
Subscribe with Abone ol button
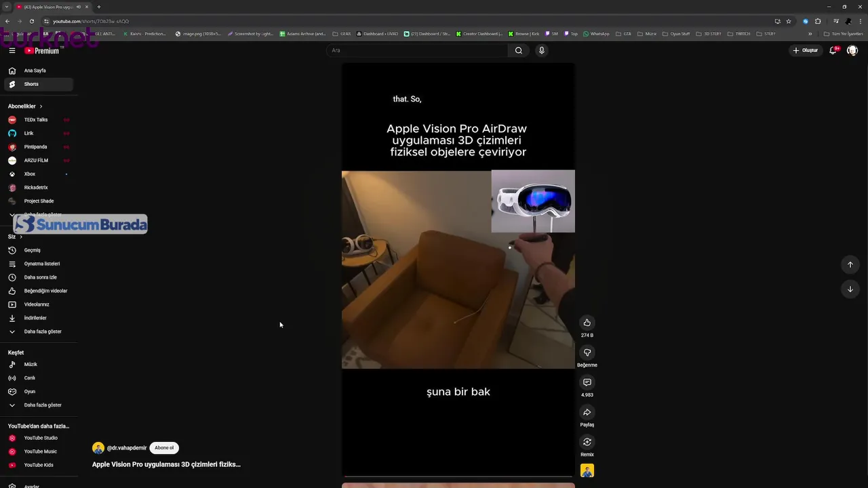164,448
